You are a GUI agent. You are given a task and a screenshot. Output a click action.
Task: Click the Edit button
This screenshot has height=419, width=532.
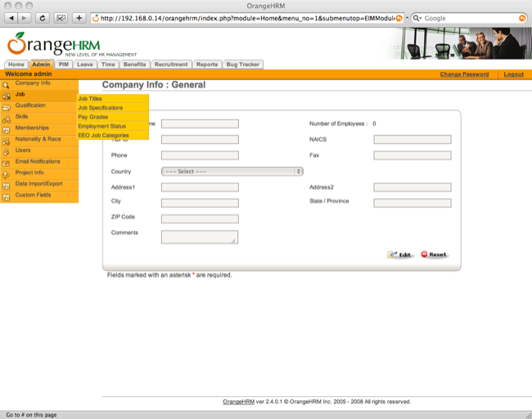click(400, 255)
